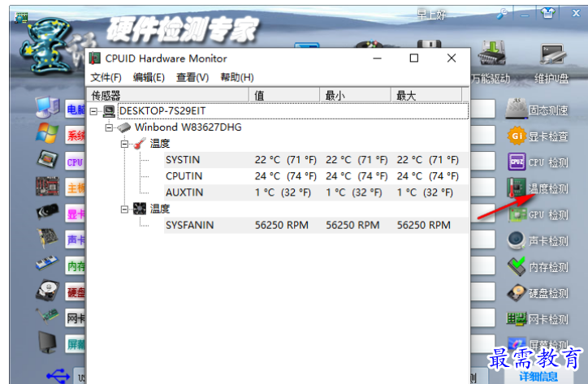Click the network card sidebar icon
Screen dimensions: 588x384
[47, 317]
